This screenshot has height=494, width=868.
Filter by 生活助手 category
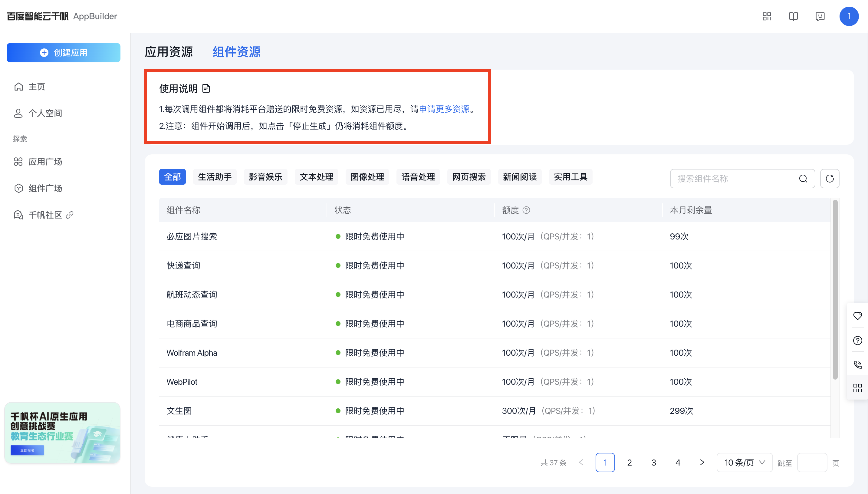click(x=215, y=177)
